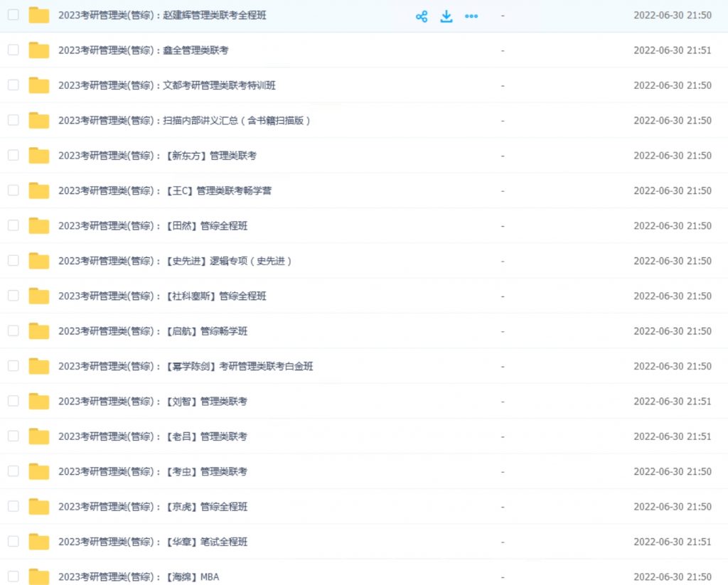
Task: Click folder icon of 【社科赛斯】管综全程班
Action: coord(39,296)
